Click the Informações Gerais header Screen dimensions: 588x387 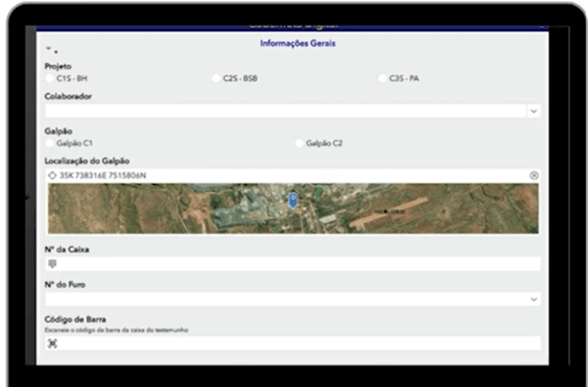point(293,43)
